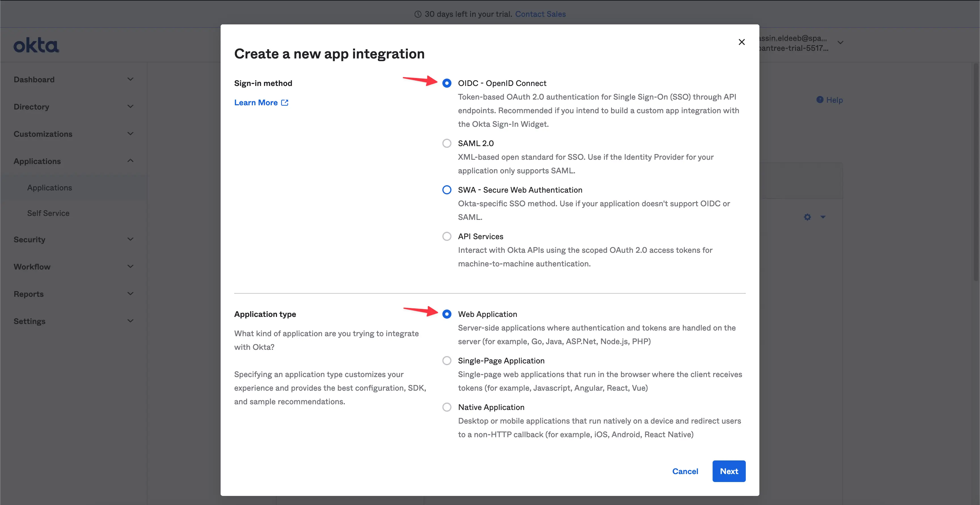Select Self Service under Applications
This screenshot has height=505, width=980.
[x=48, y=213]
